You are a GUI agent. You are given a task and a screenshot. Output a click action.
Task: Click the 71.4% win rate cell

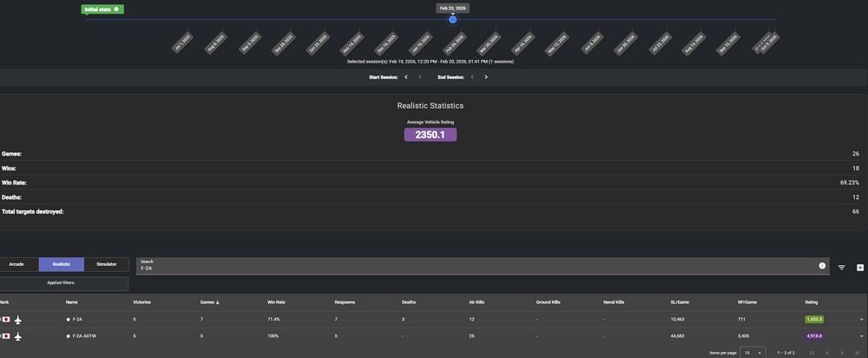273,320
